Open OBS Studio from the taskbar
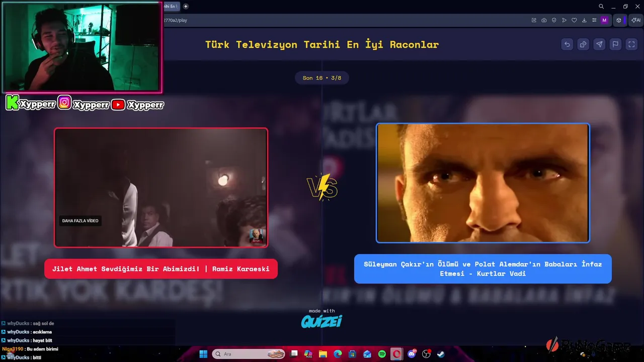 coord(426,354)
